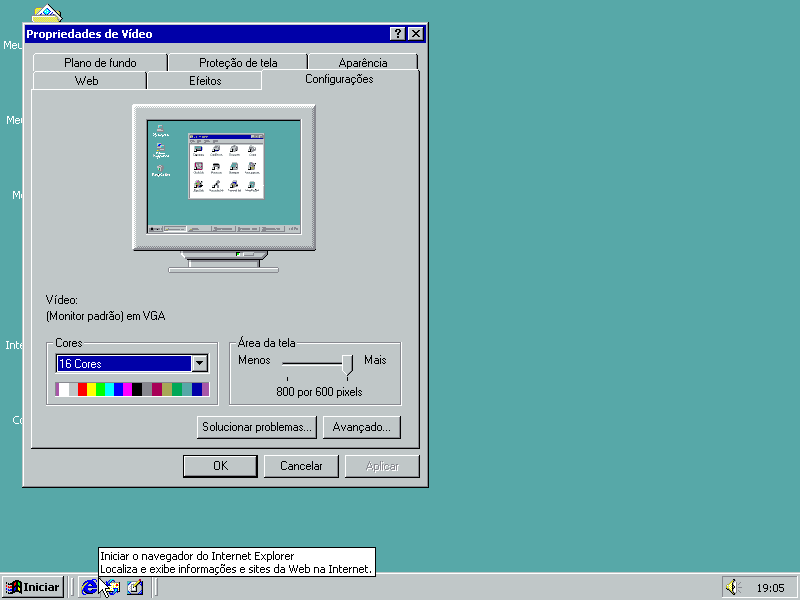Open Solucionar problemas troubleshooting

pos(258,427)
